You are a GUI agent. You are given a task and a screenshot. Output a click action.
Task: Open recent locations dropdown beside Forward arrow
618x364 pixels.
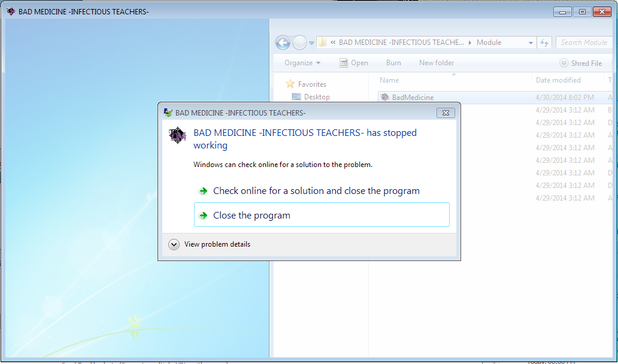(312, 43)
